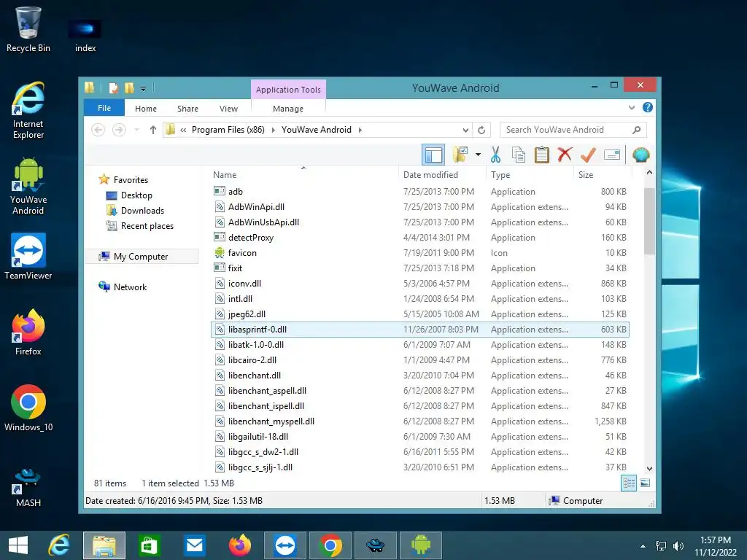Click the Rename icon in toolbar

click(612, 155)
